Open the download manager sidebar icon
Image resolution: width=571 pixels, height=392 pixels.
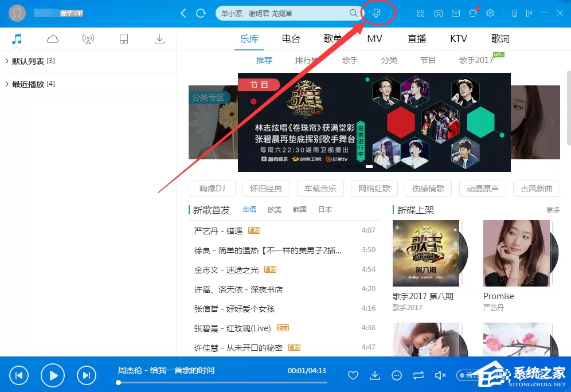(159, 39)
